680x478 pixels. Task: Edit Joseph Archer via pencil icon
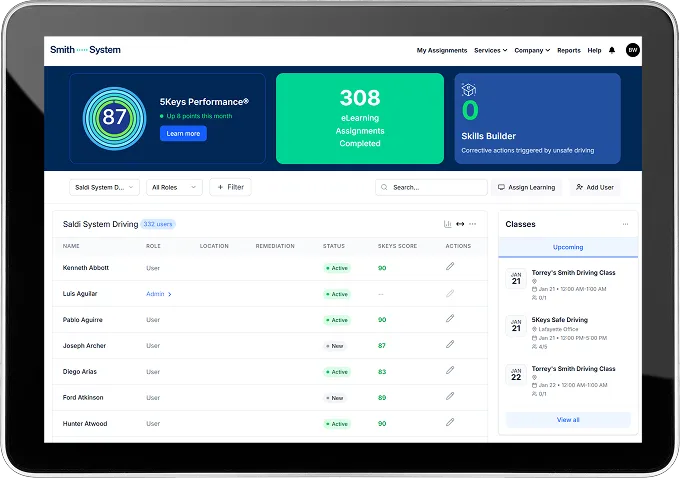pos(450,344)
